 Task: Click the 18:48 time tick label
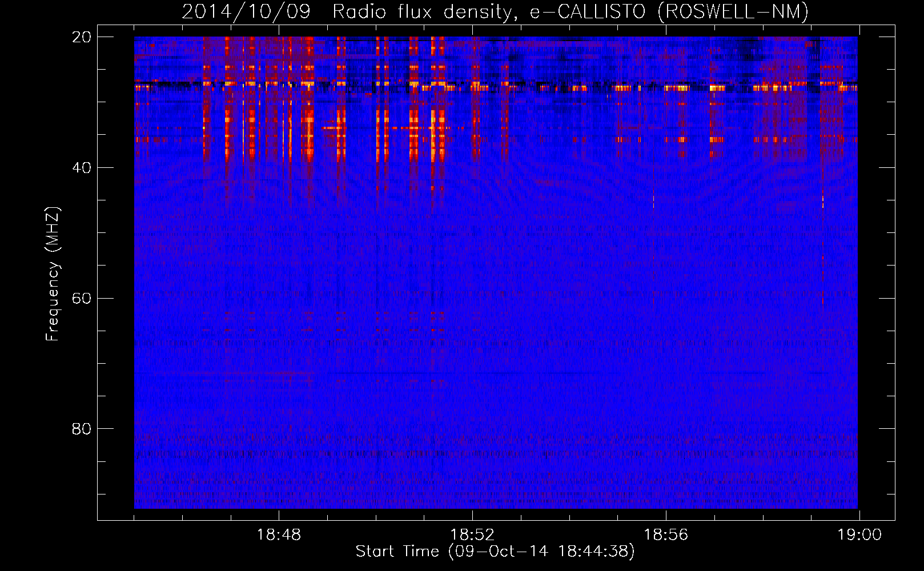pos(279,535)
